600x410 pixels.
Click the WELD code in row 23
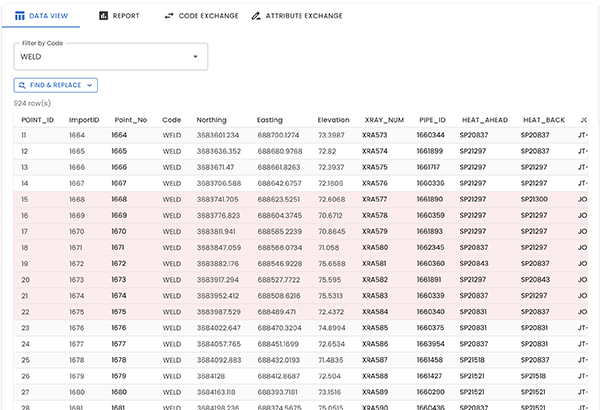click(172, 328)
